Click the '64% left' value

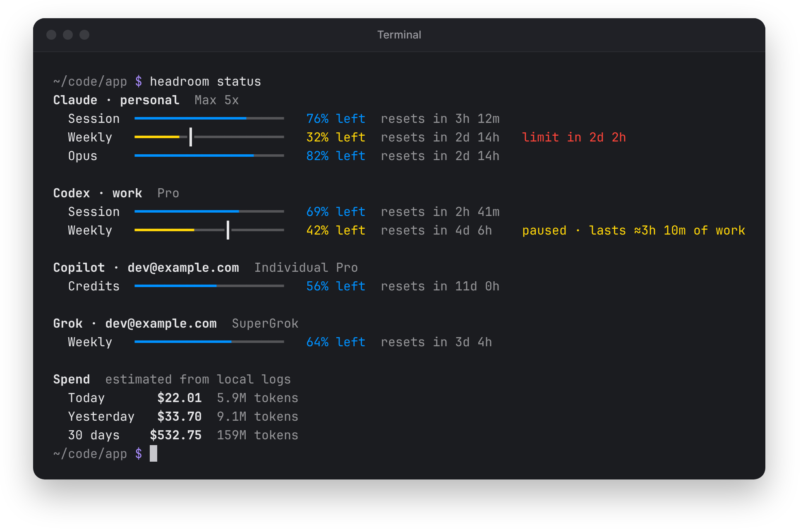click(336, 342)
